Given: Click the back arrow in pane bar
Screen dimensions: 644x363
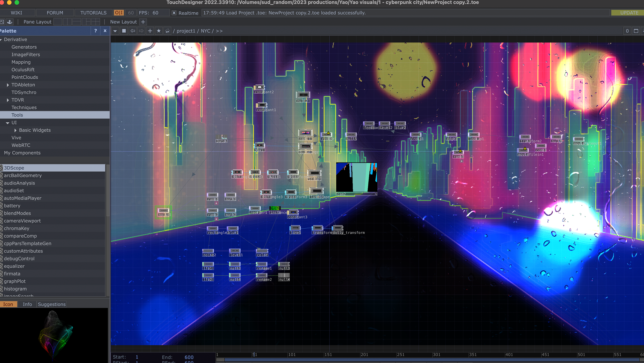Looking at the screenshot, I should tap(133, 31).
